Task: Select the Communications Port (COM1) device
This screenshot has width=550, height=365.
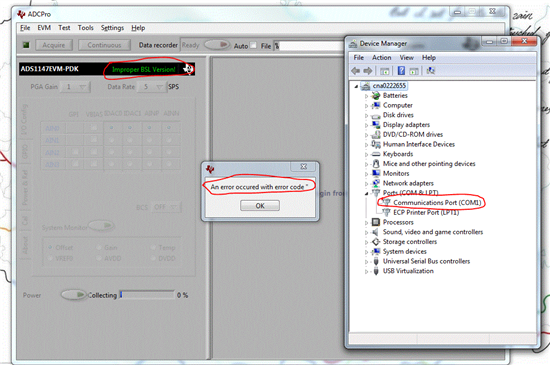Action: (x=437, y=203)
